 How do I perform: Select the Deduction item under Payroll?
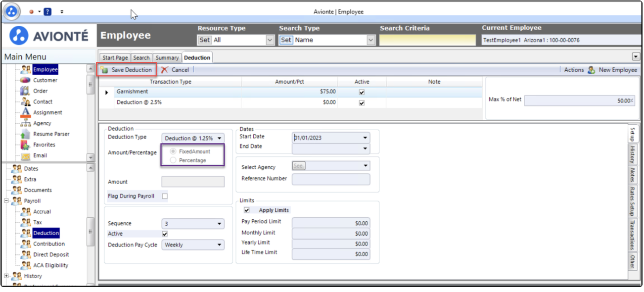46,233
